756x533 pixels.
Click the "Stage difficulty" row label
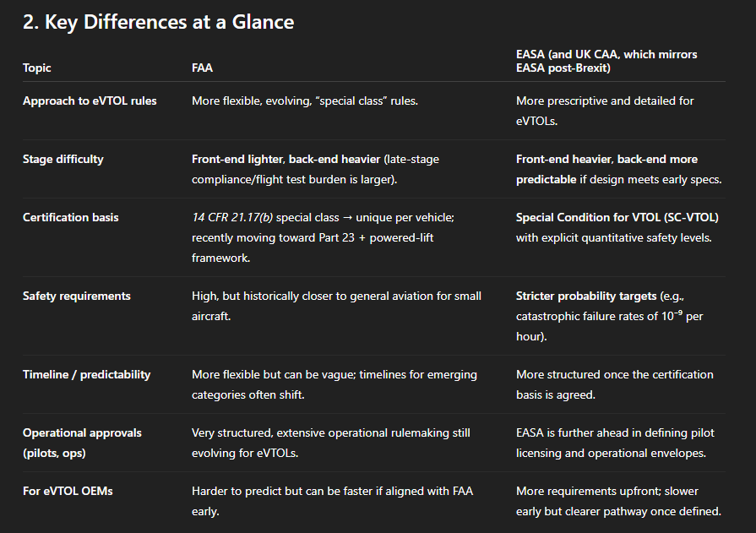(x=63, y=159)
